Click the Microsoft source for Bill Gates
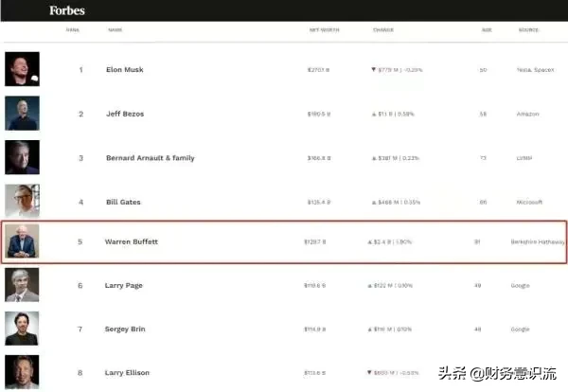568x392 pixels. [529, 203]
